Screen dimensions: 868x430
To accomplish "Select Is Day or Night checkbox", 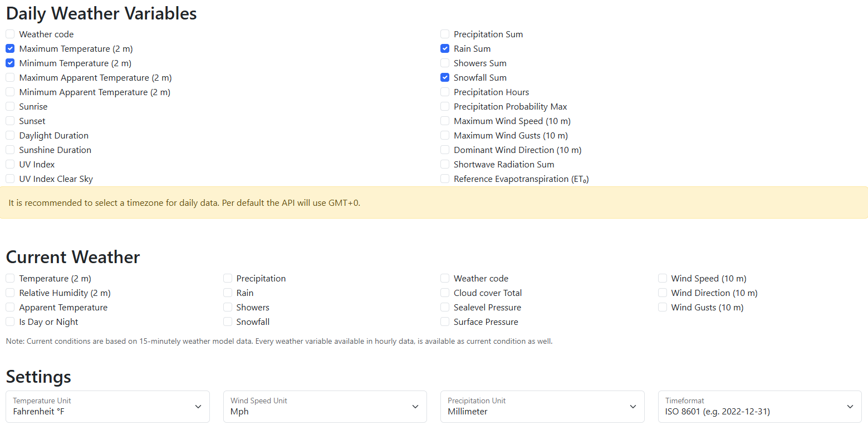I will [10, 322].
